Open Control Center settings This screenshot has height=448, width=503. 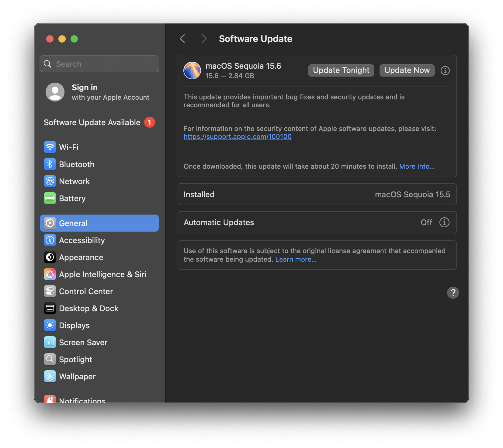tap(99, 291)
